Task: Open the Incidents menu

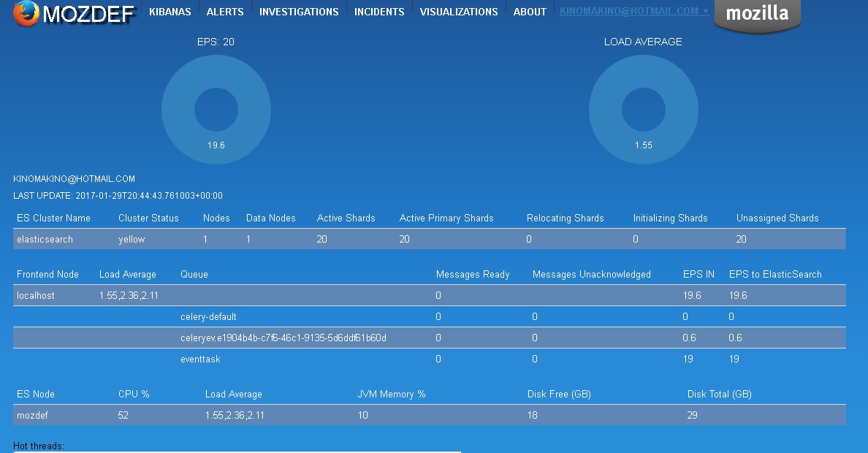Action: click(x=379, y=12)
